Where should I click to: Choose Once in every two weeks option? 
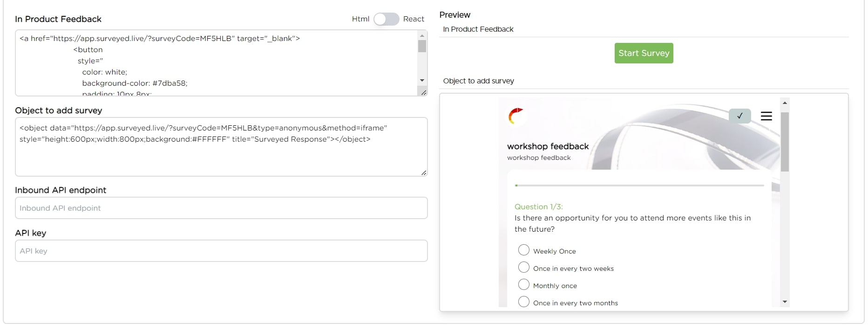coord(524,268)
